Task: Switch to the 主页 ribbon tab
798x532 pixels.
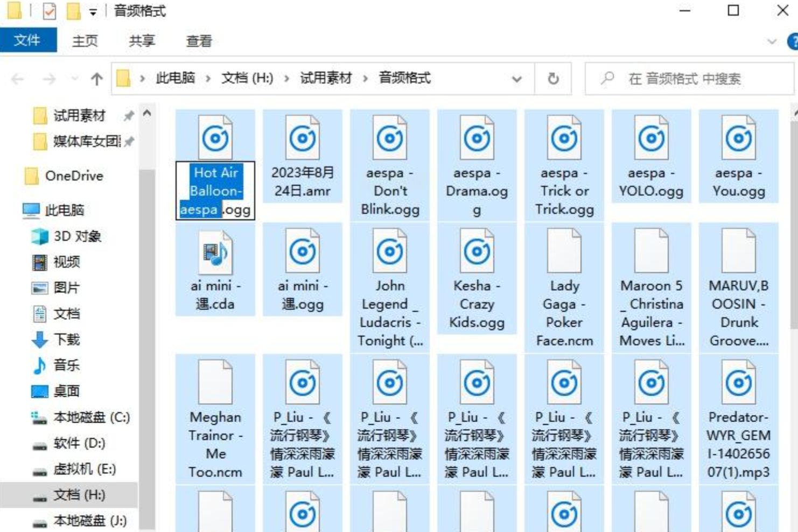Action: [x=85, y=41]
